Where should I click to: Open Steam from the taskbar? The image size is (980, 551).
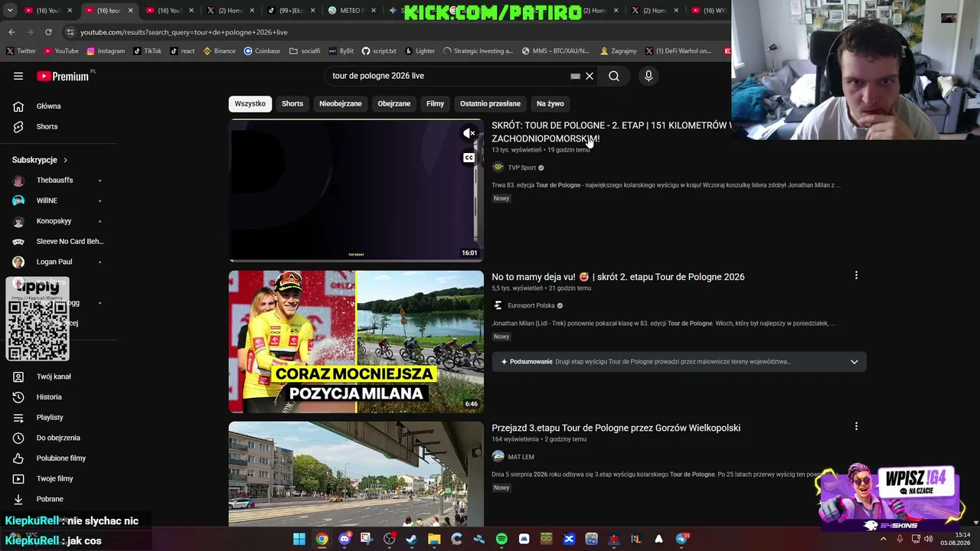[x=412, y=539]
